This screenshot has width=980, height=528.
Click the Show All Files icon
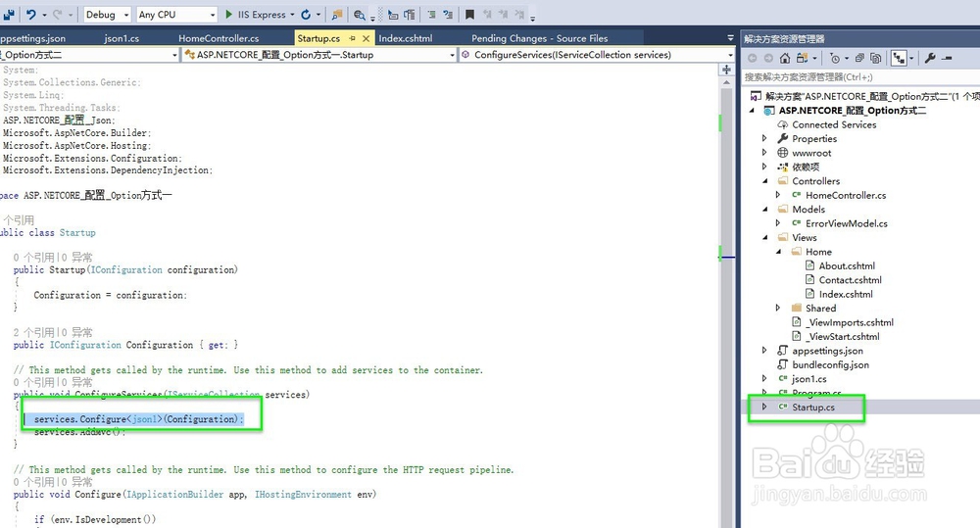tap(875, 58)
